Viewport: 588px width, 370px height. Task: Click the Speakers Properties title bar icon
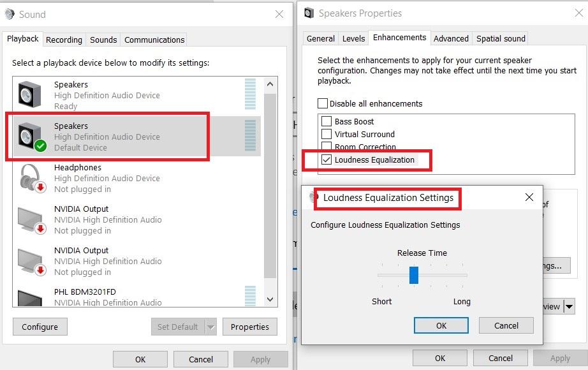(309, 13)
